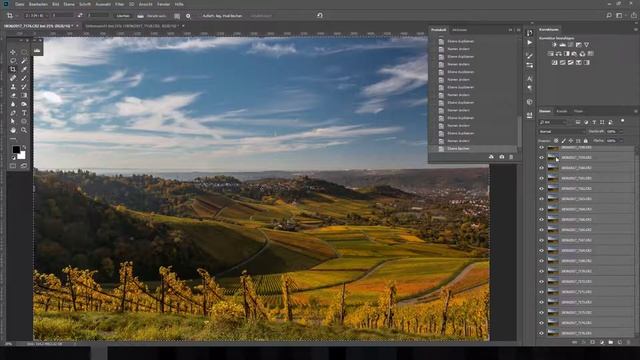640x360 pixels.
Task: Open the Filter menu
Action: click(119, 4)
